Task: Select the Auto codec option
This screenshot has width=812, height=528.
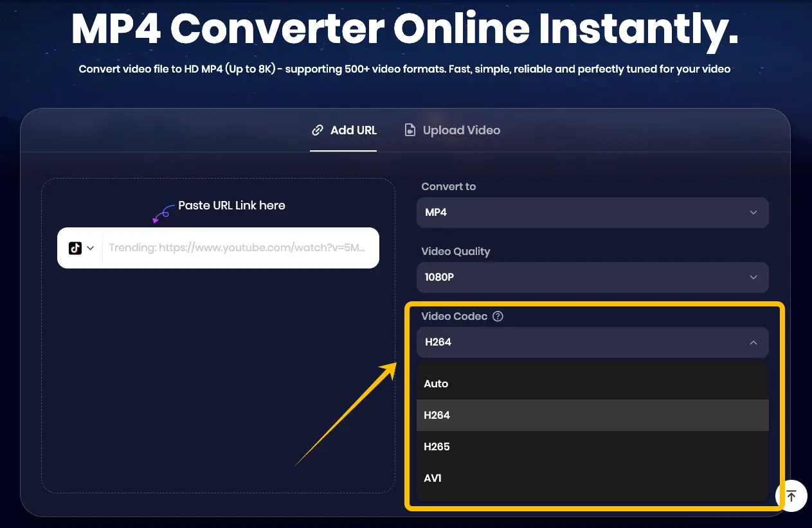Action: point(436,383)
